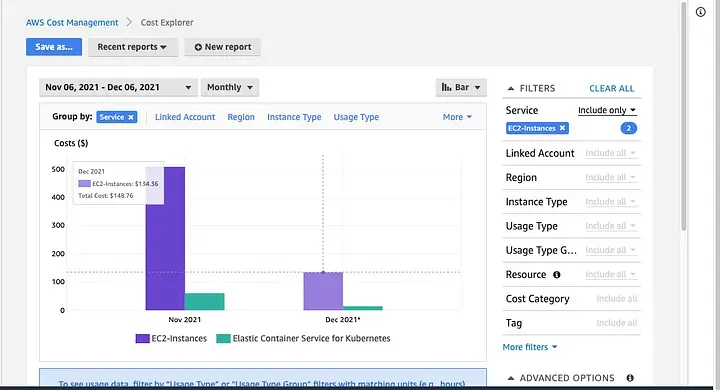
Task: Expand More filters
Action: click(529, 347)
